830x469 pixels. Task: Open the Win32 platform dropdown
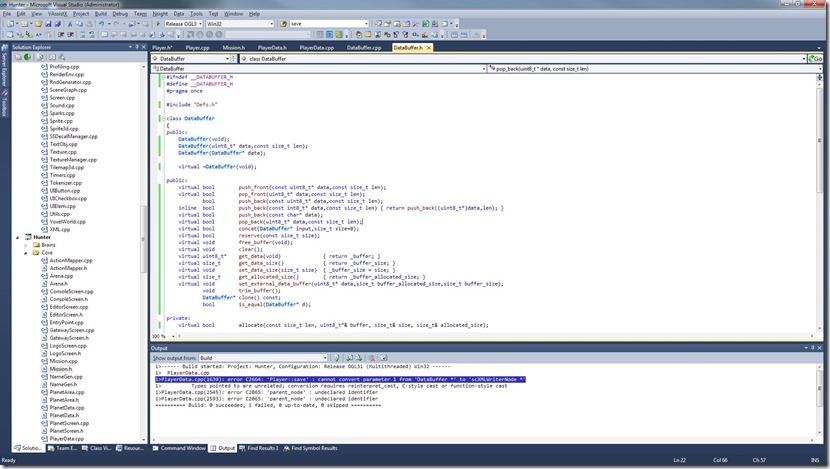point(240,24)
